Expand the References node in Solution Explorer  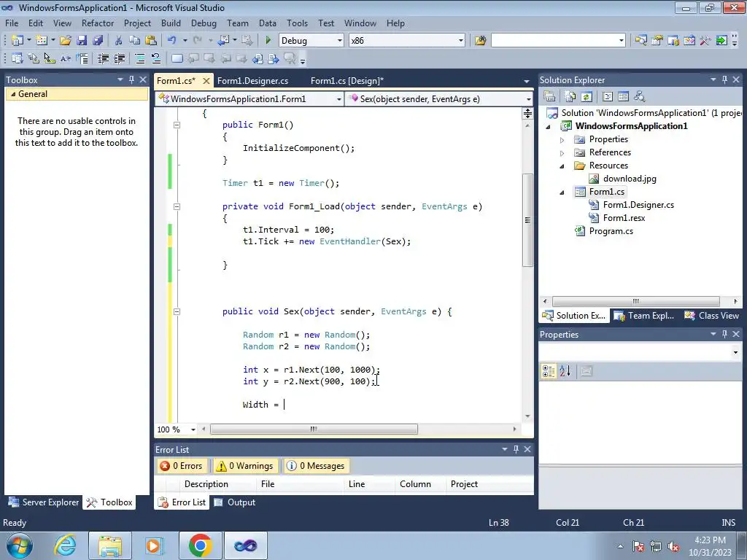(562, 153)
